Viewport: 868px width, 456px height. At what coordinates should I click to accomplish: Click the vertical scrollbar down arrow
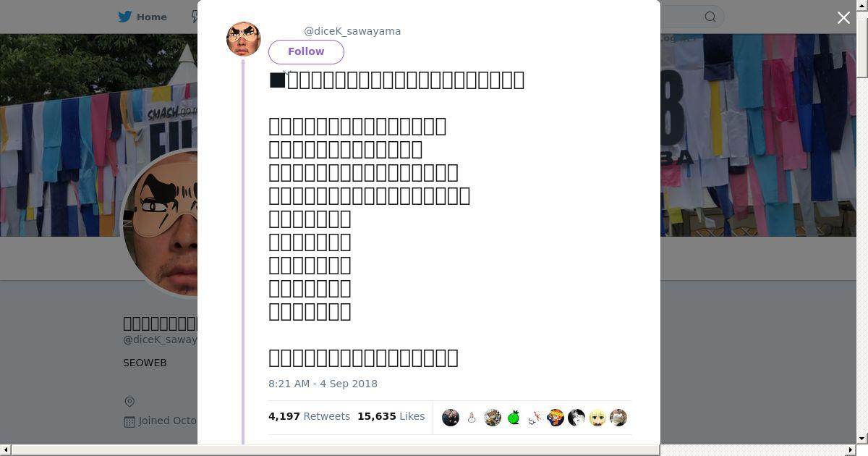click(x=862, y=438)
